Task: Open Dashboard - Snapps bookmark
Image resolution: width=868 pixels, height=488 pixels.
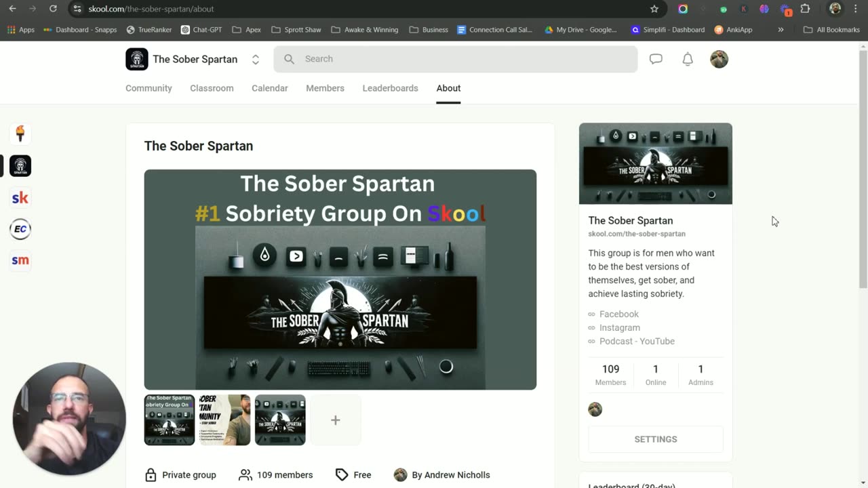Action: [80, 30]
